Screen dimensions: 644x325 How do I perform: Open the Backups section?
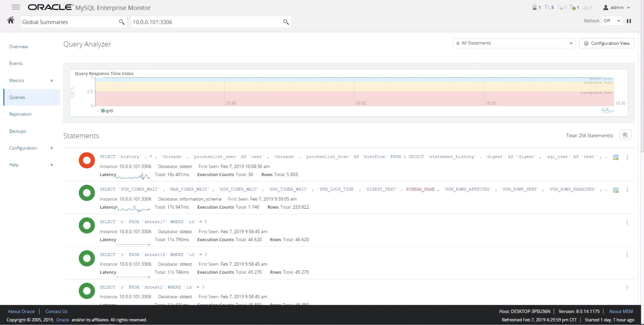click(17, 131)
